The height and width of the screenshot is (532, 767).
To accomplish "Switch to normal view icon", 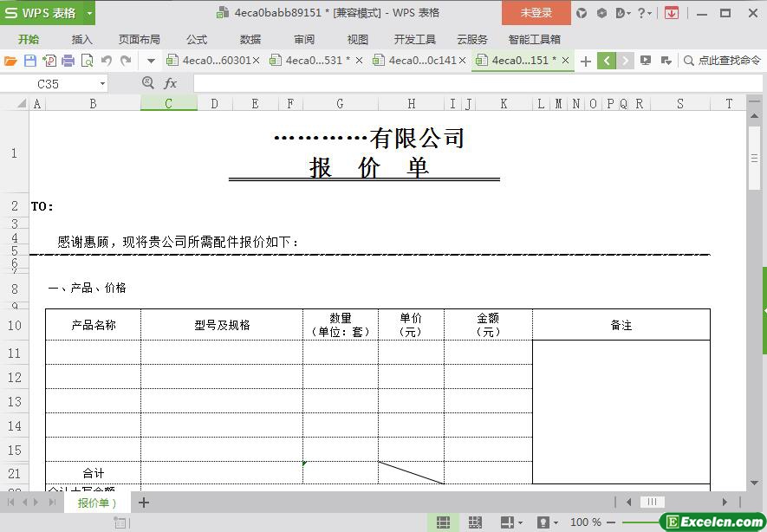I will click(443, 522).
